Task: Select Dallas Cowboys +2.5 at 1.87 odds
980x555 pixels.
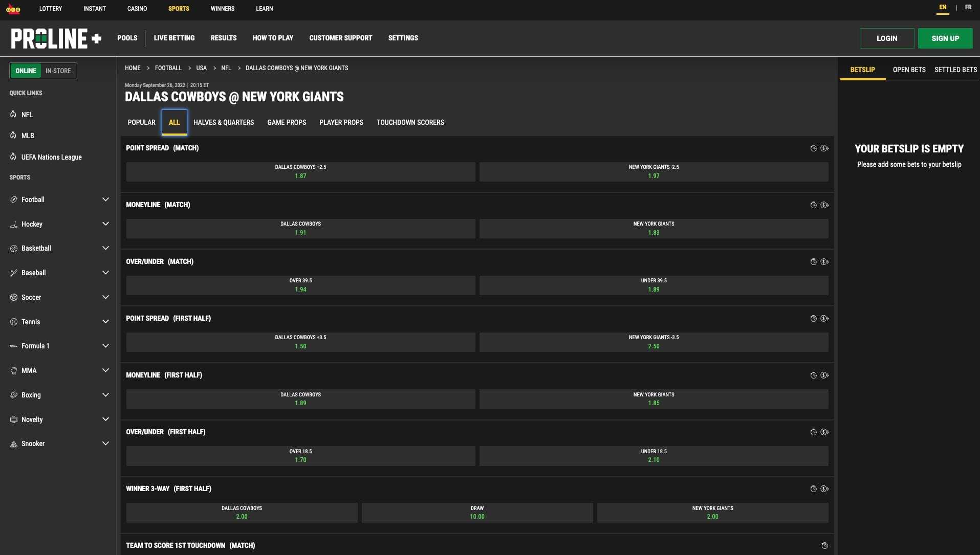Action: click(x=301, y=172)
